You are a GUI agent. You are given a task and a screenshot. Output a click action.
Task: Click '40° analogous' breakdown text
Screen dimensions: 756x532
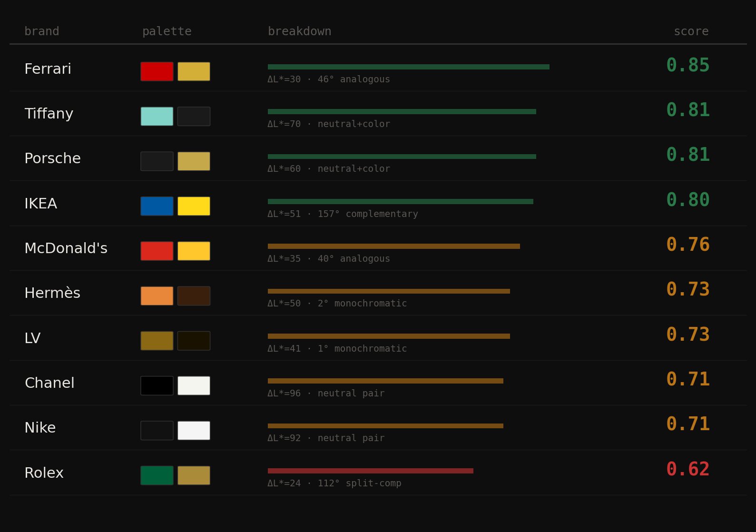click(354, 259)
